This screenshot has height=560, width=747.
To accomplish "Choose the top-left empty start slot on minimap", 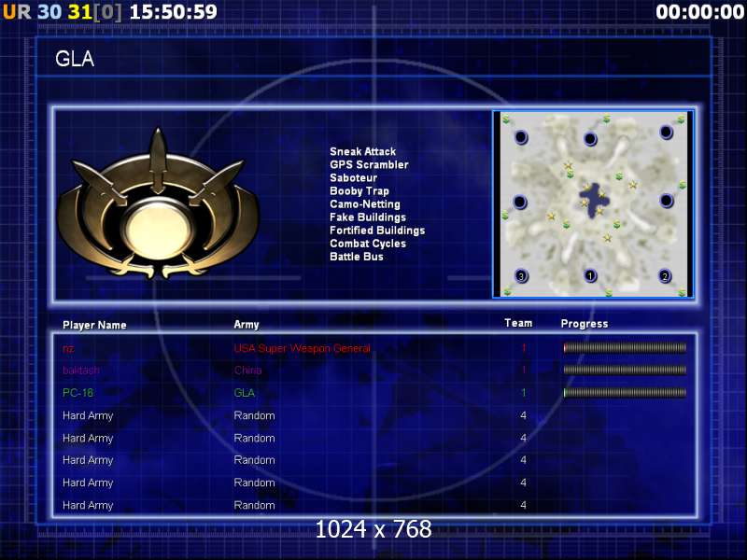I will tap(521, 137).
